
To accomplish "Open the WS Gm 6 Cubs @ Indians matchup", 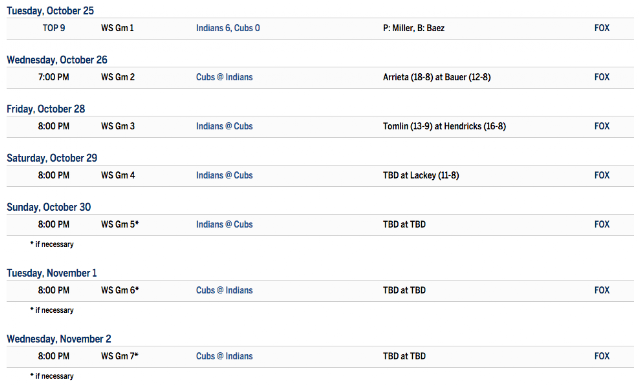I will tap(224, 290).
